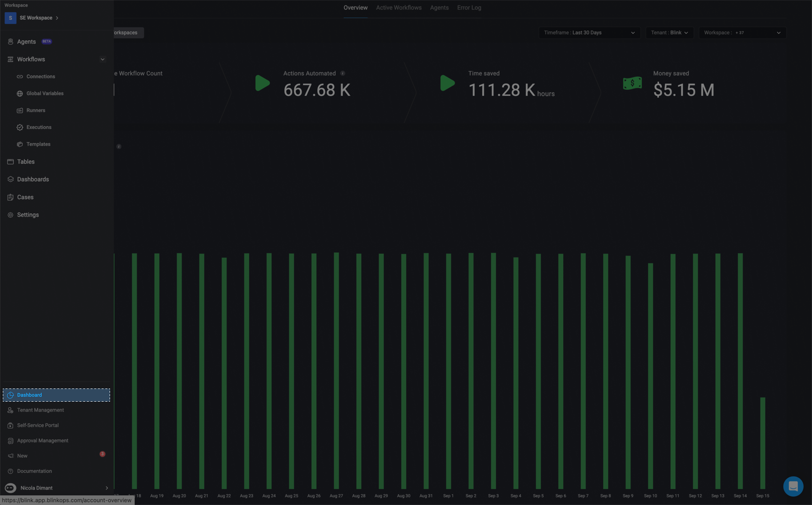Open the chat support bubble

coord(793,486)
